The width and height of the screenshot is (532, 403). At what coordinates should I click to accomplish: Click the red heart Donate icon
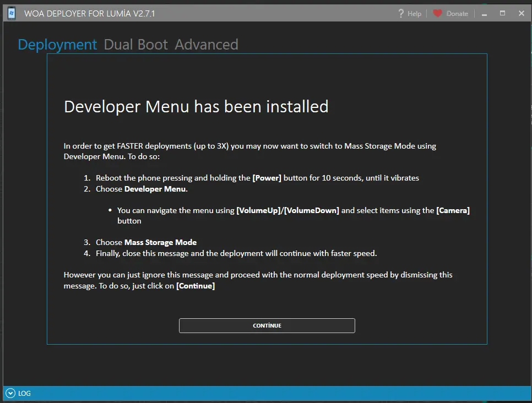(x=437, y=13)
